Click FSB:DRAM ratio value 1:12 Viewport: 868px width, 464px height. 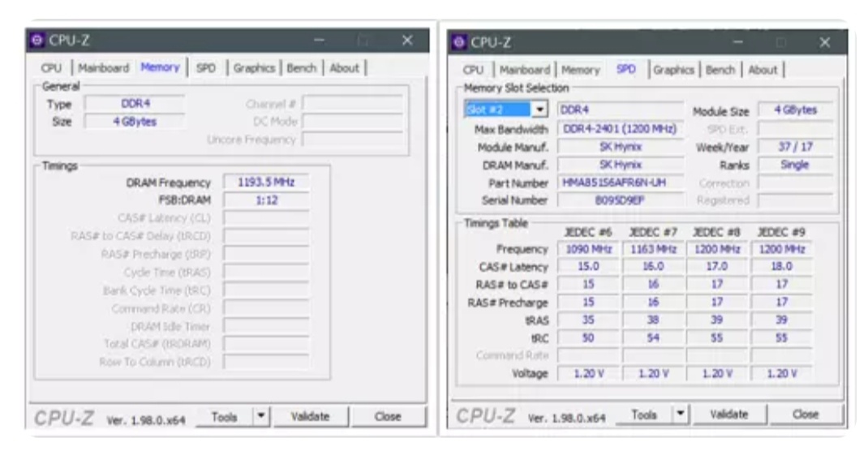point(266,200)
